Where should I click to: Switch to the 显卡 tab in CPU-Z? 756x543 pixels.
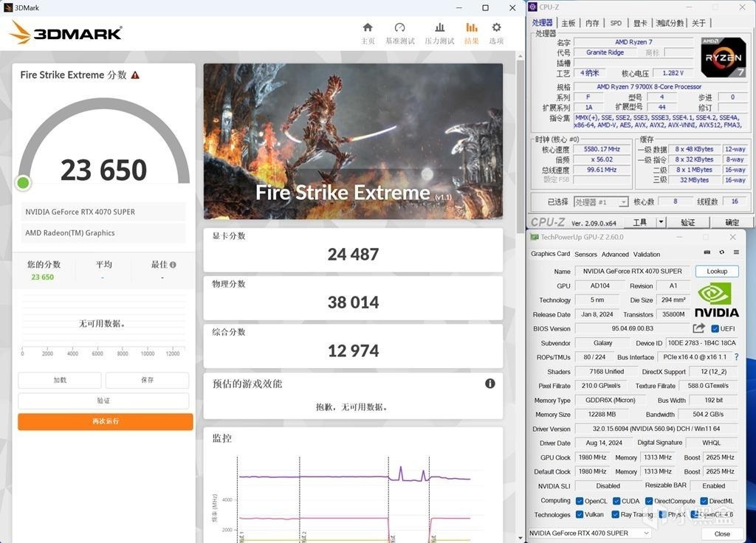[640, 23]
